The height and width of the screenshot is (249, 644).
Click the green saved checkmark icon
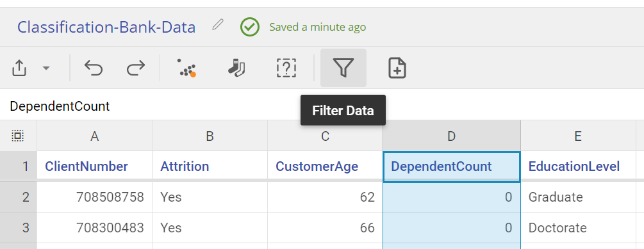[250, 27]
